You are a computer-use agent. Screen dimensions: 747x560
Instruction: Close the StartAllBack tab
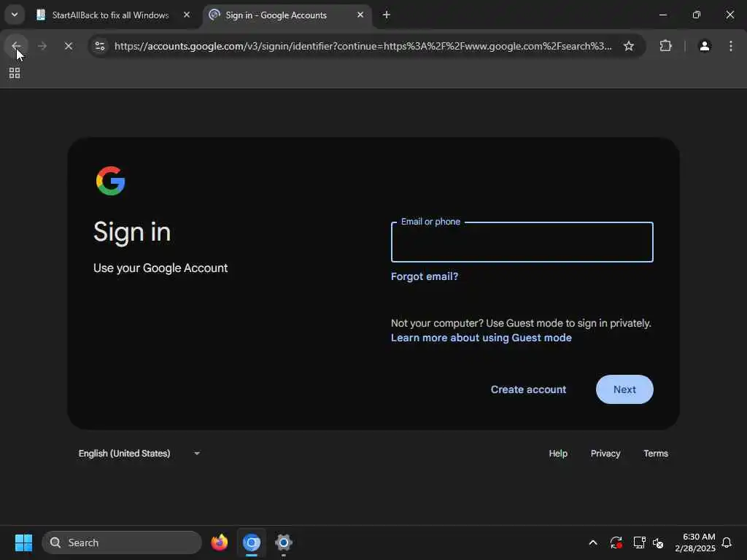187,15
